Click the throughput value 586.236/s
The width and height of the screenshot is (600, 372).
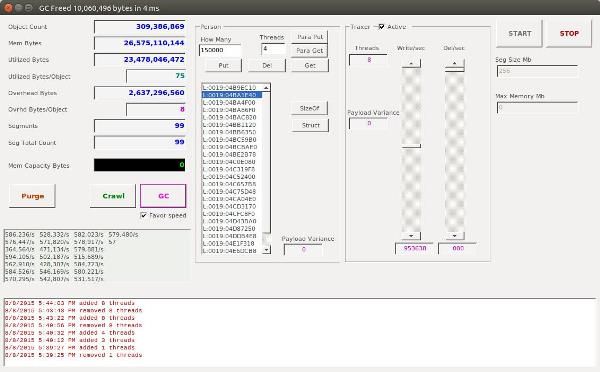click(20, 234)
